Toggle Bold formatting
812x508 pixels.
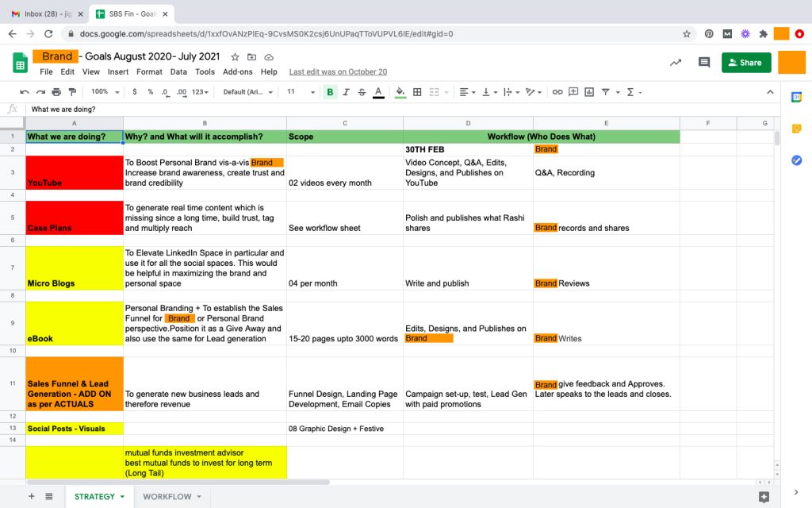(x=331, y=92)
